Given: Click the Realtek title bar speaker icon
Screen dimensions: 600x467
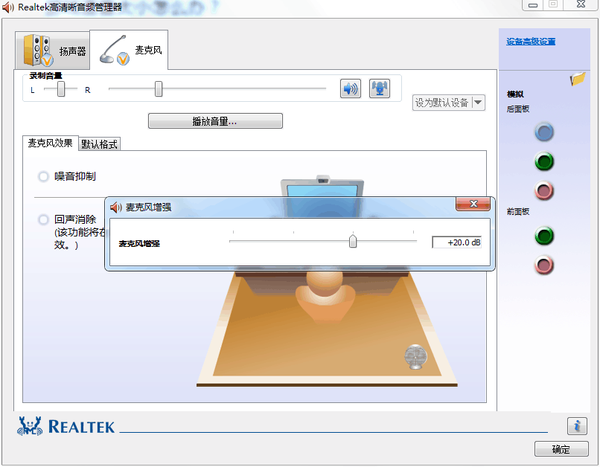Looking at the screenshot, I should (8, 7).
